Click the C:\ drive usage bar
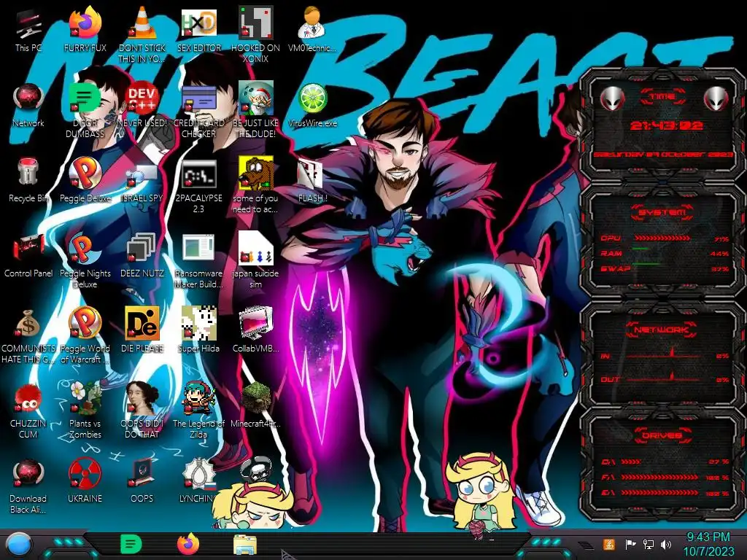This screenshot has height=560, width=747. click(x=631, y=462)
